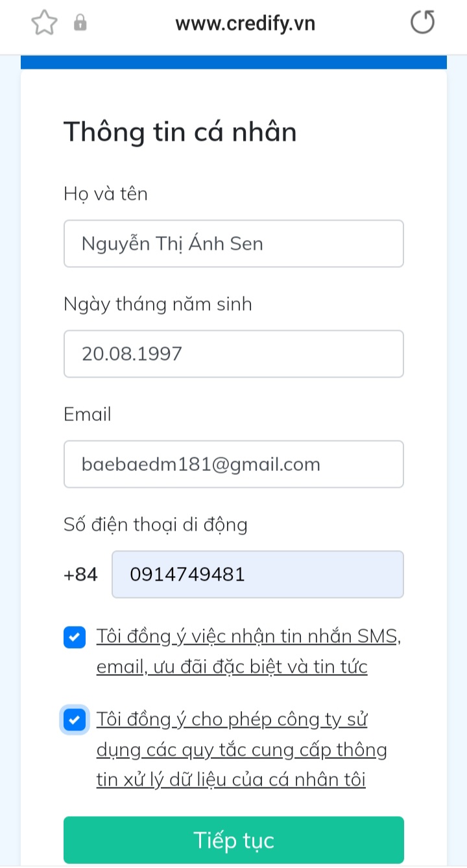The height and width of the screenshot is (868, 467).
Task: Uncheck the SMS and email consent checkbox
Action: [x=75, y=637]
